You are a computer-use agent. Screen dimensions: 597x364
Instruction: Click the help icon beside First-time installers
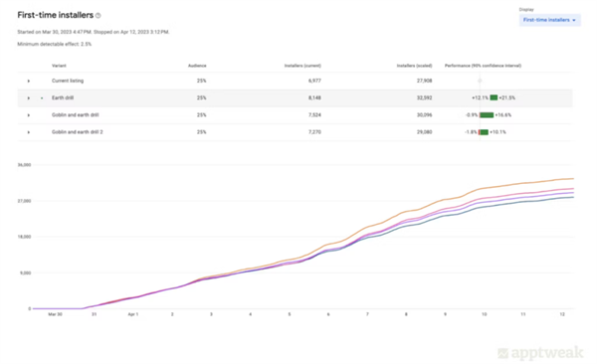(x=99, y=16)
